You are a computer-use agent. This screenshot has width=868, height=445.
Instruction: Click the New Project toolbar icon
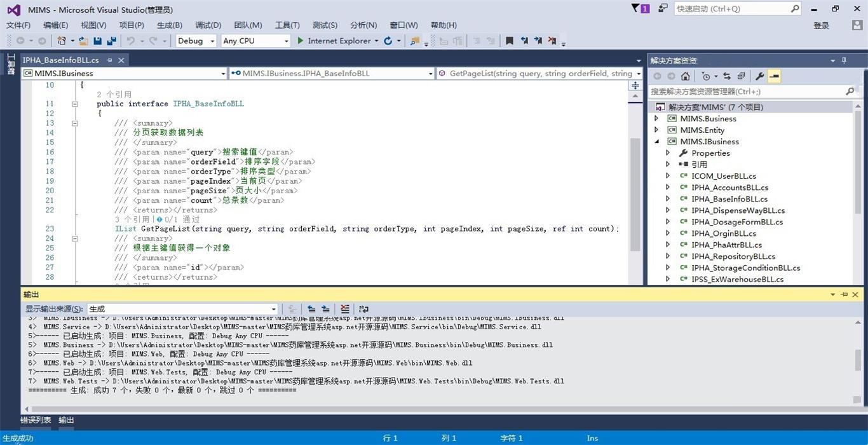click(x=62, y=41)
